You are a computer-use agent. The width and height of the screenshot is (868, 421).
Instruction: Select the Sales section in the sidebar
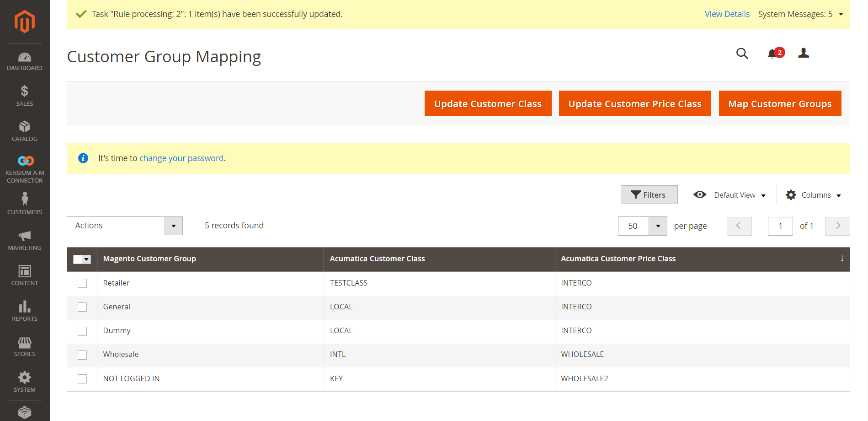click(25, 95)
